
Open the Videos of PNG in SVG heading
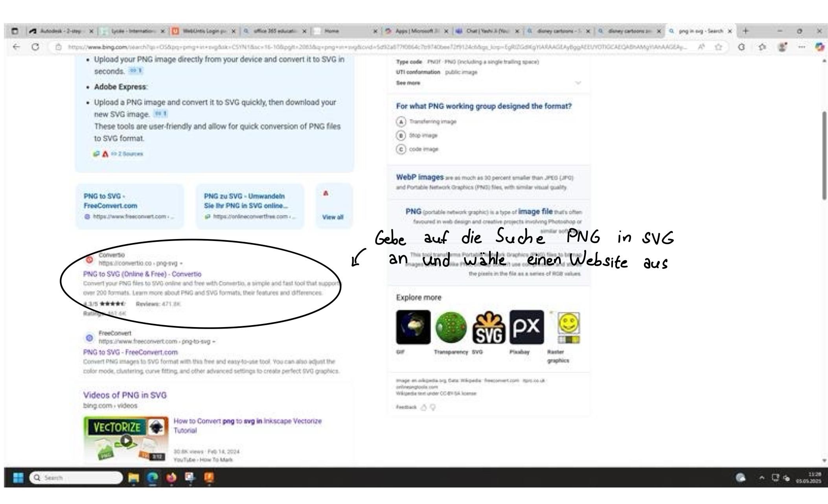coord(125,395)
